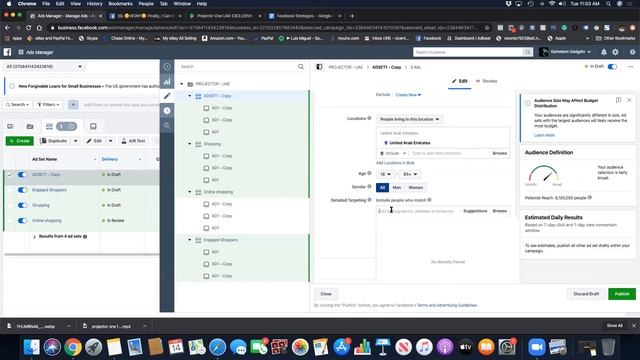The width and height of the screenshot is (640, 360).
Task: Click the Search business field
Action: tap(468, 52)
